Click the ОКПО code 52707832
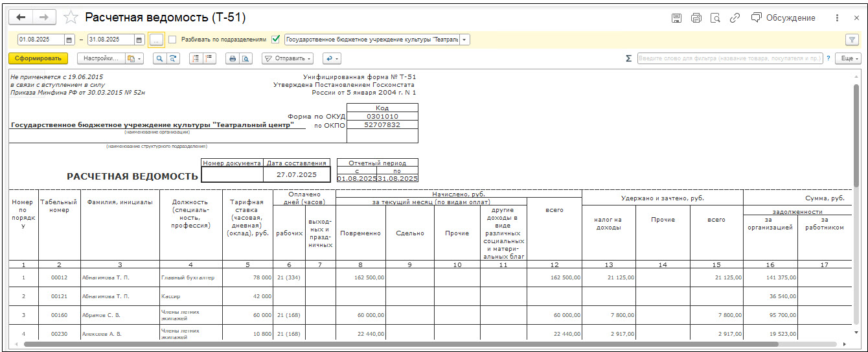The image size is (868, 352). click(382, 125)
